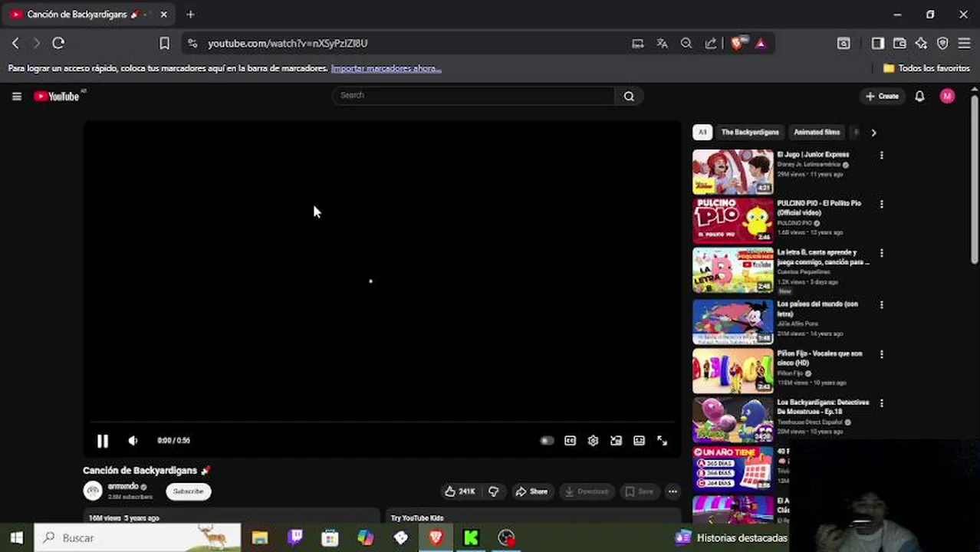The image size is (980, 552).
Task: Click the Download button below the video
Action: pyautogui.click(x=587, y=491)
